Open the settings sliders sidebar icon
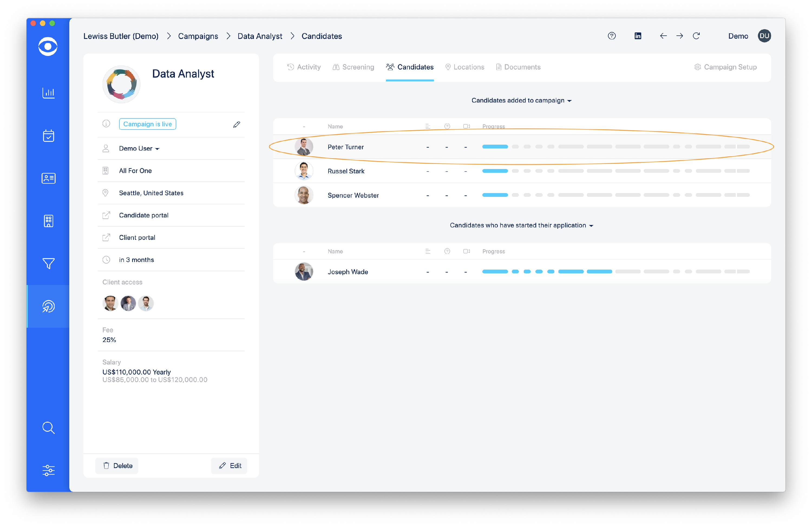 point(48,470)
